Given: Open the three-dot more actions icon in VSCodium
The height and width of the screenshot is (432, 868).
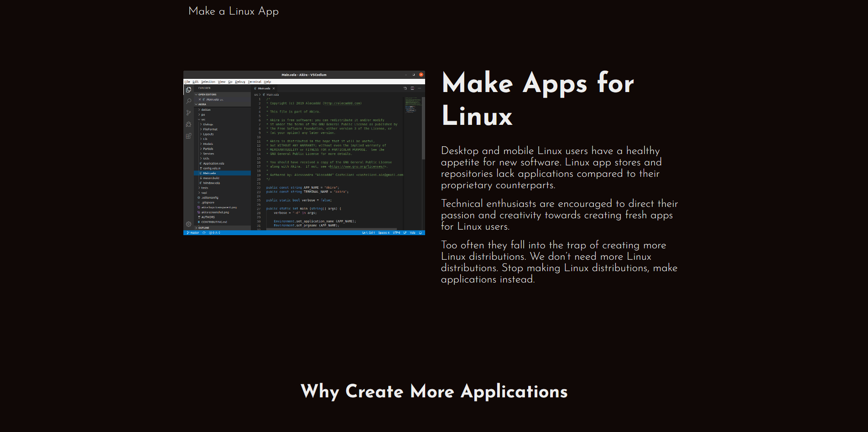Looking at the screenshot, I should point(419,88).
